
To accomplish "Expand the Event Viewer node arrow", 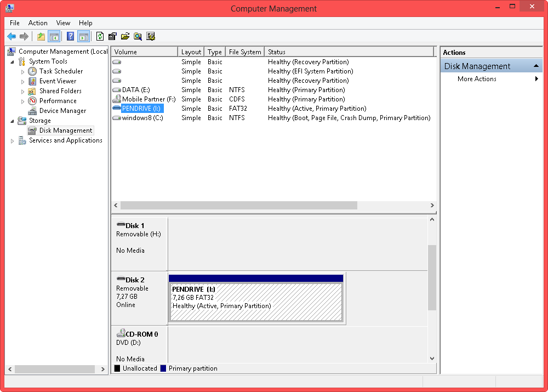I will 22,82.
